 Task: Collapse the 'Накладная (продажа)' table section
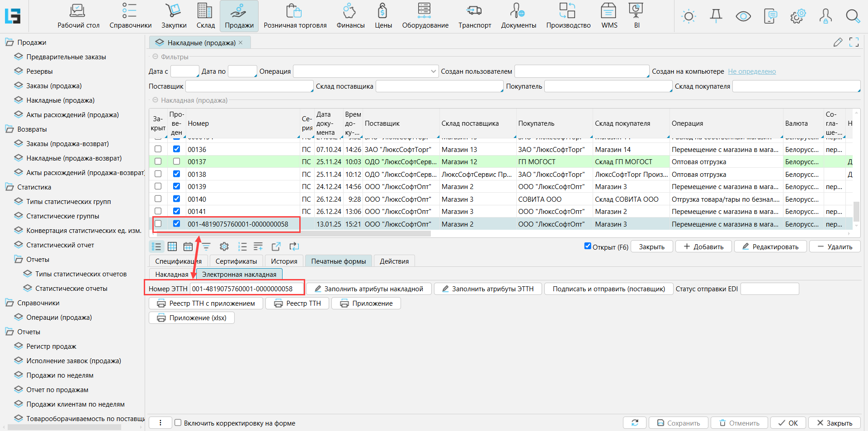pyautogui.click(x=155, y=100)
